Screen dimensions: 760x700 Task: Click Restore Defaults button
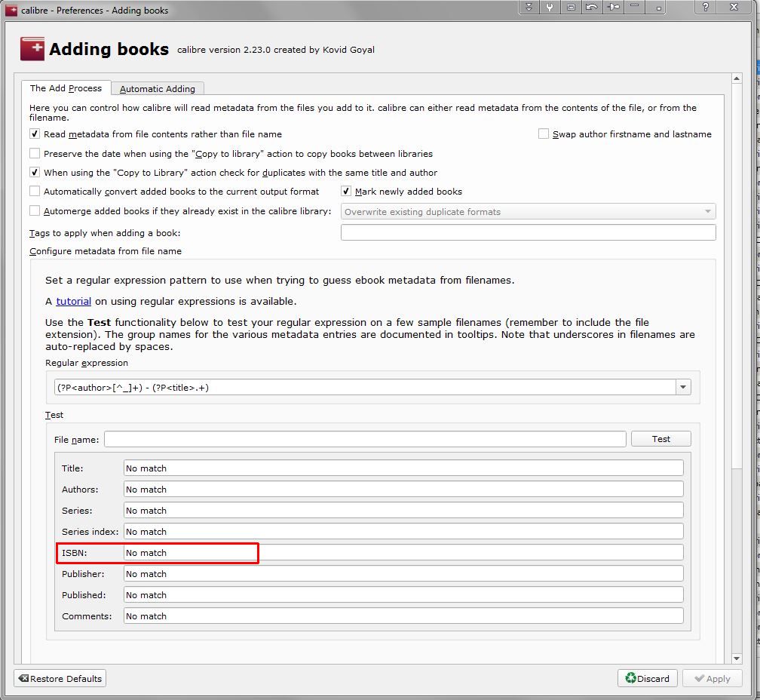click(x=60, y=678)
